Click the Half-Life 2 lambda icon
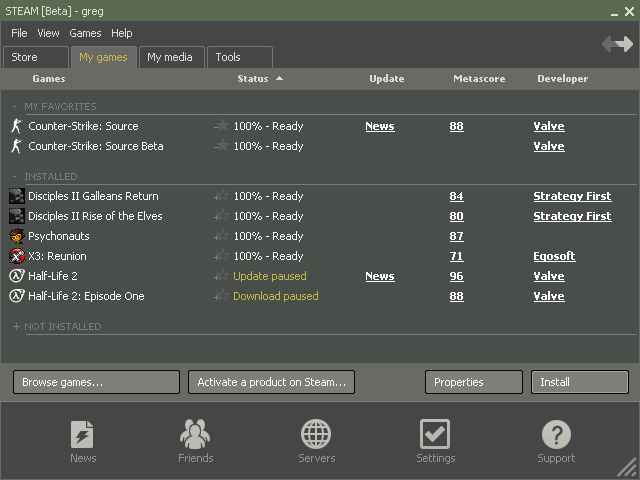Screen dimensions: 640x480 (x=17, y=276)
